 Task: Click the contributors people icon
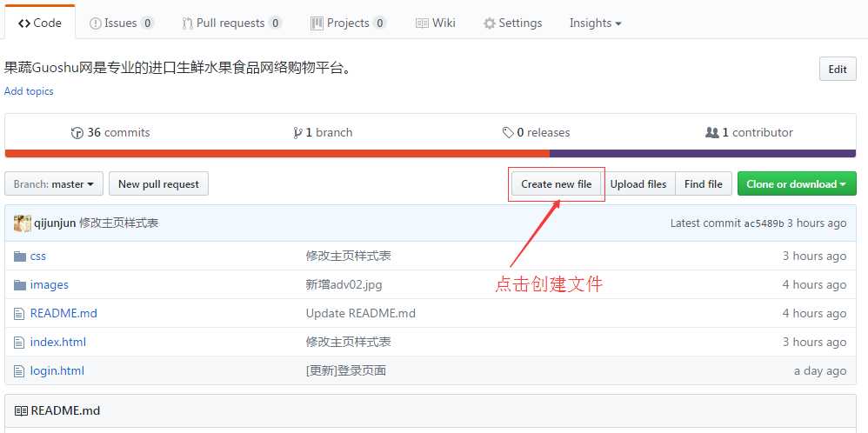(712, 133)
